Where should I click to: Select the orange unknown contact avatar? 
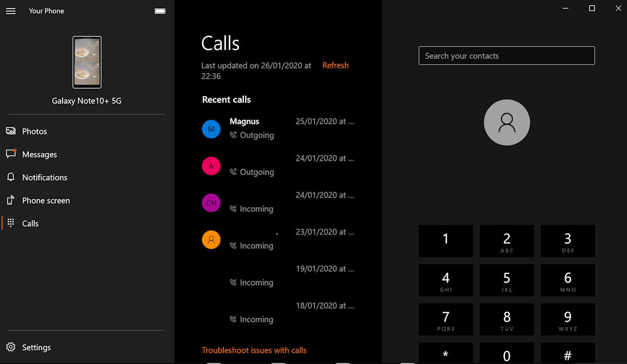211,240
